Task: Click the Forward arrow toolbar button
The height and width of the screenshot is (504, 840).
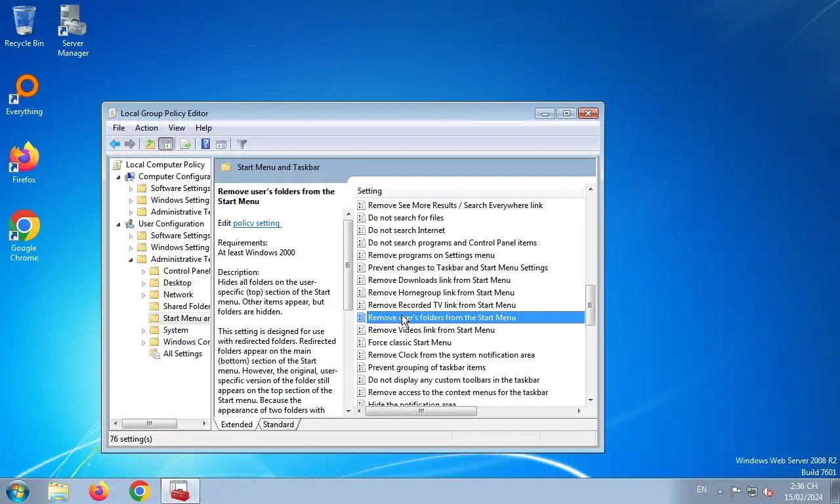Action: [x=130, y=144]
